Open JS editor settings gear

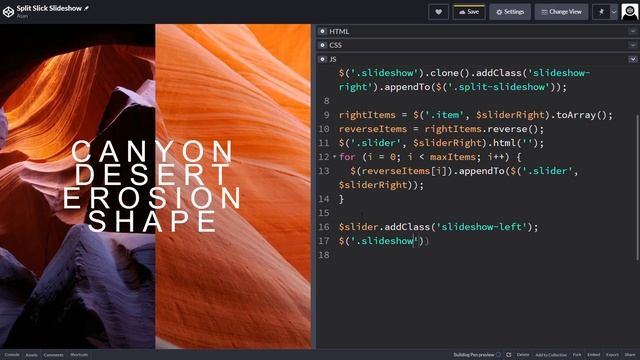coord(322,59)
